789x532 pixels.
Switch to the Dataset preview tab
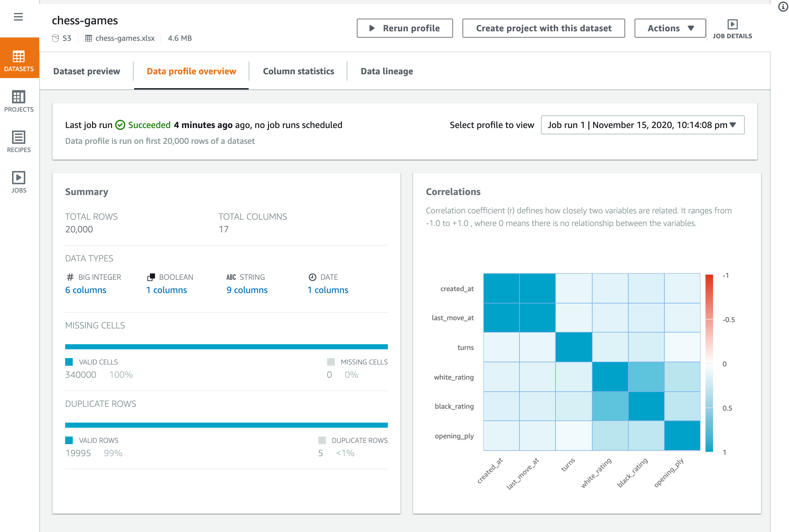pos(87,71)
